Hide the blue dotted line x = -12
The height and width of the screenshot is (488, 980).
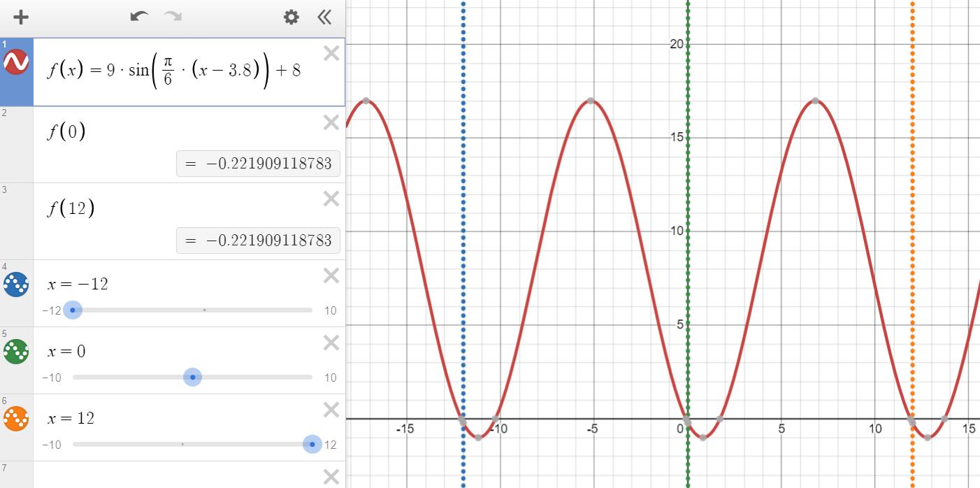tap(16, 285)
